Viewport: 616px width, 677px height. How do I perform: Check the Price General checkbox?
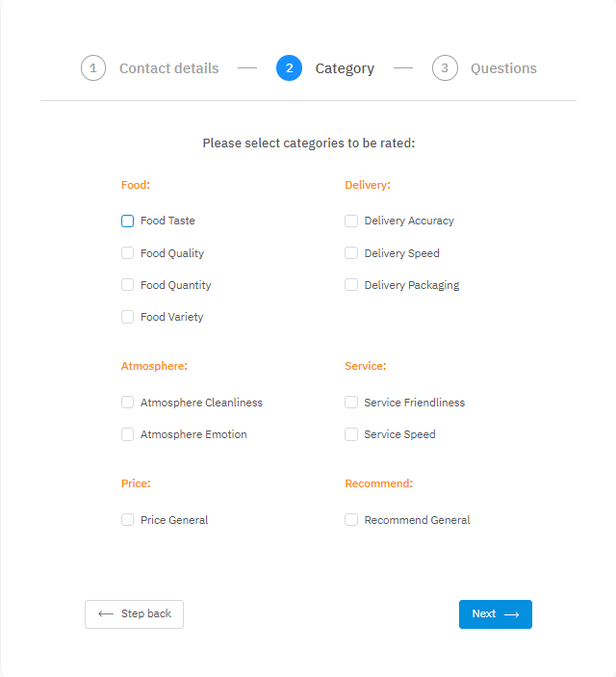[128, 520]
